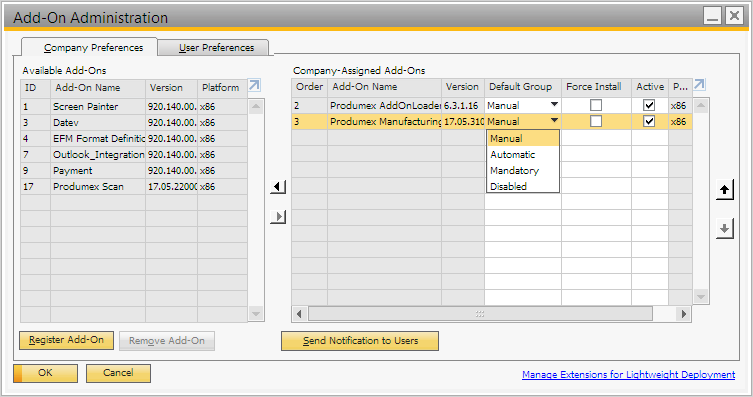This screenshot has height=397, width=753.
Task: Uncheck Active for Produmex Manufacturing
Action: (649, 121)
